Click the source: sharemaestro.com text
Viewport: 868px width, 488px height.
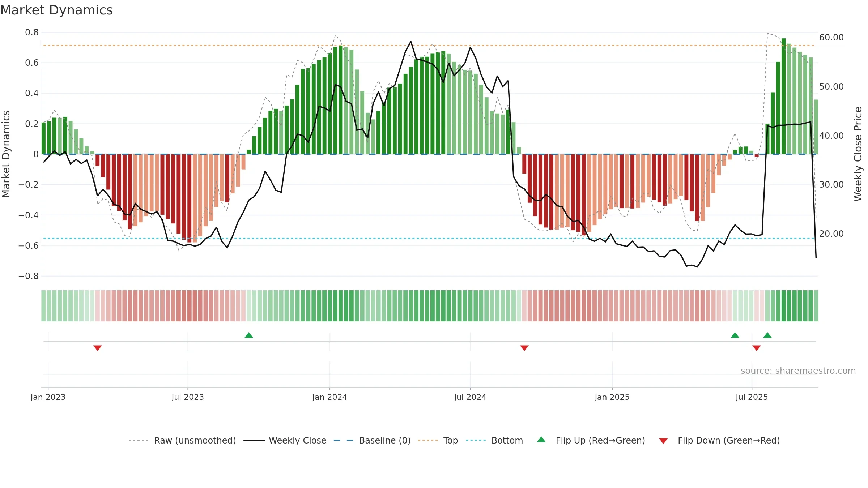tap(798, 371)
